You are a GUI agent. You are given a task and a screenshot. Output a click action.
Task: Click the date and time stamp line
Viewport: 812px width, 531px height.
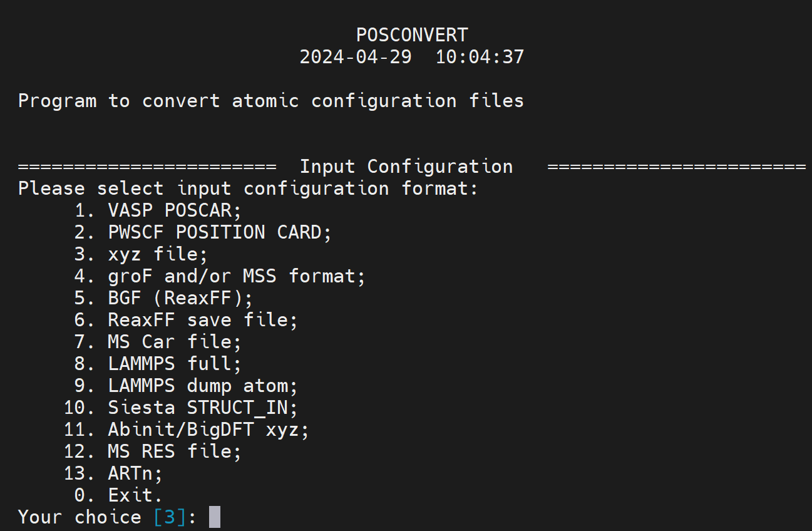point(411,57)
